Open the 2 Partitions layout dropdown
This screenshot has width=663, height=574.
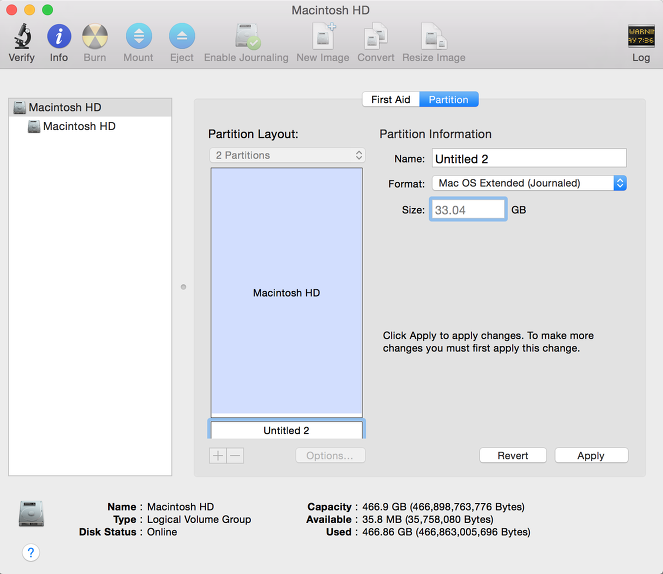(x=288, y=155)
